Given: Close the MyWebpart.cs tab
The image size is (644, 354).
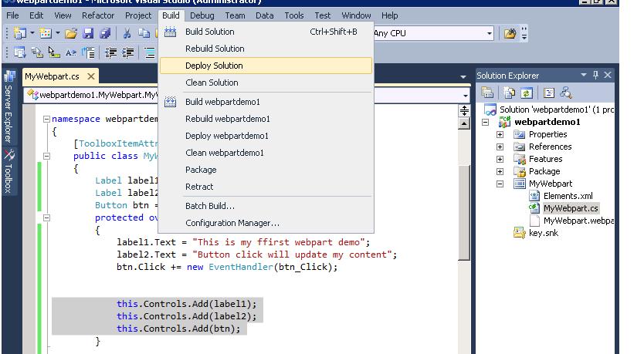Looking at the screenshot, I should coord(91,76).
